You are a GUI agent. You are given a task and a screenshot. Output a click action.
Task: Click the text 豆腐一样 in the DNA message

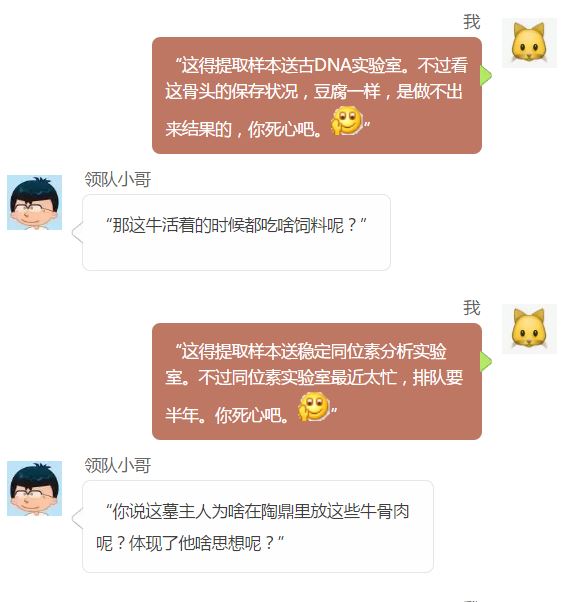pyautogui.click(x=347, y=92)
